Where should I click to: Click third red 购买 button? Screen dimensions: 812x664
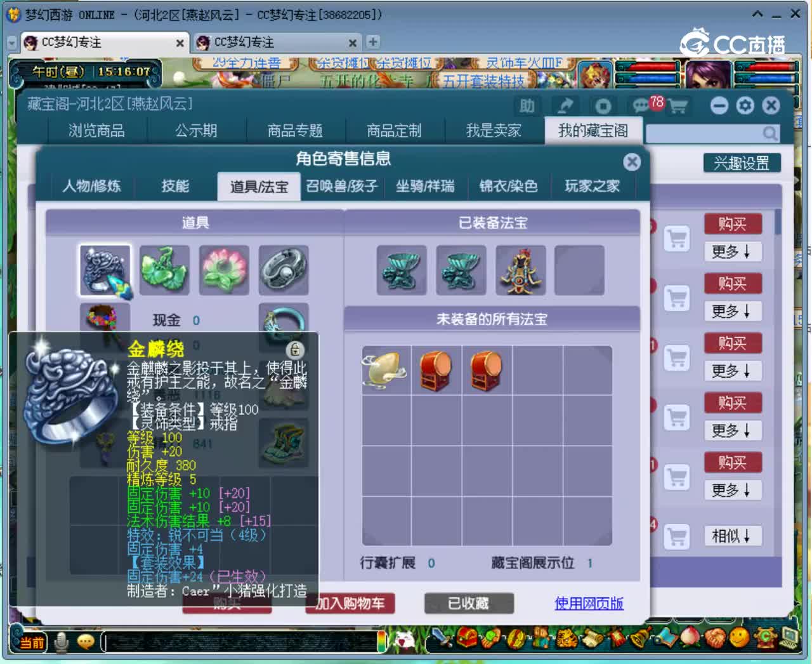coord(733,343)
